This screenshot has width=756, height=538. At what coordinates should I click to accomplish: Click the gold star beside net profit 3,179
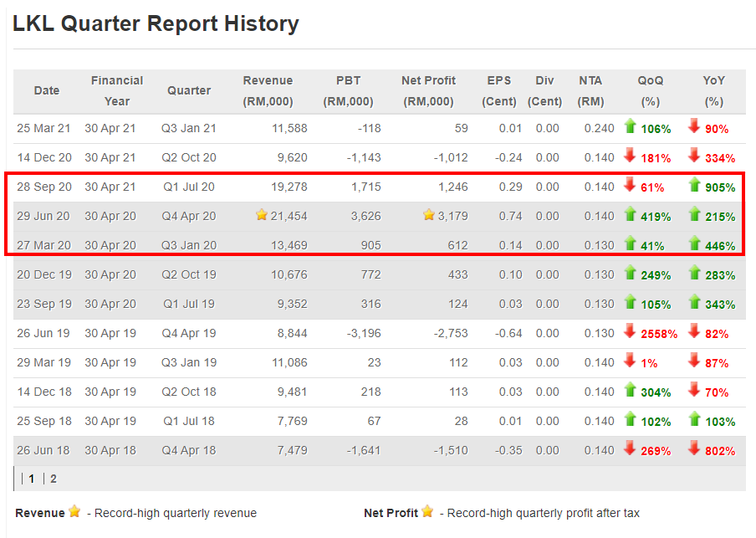point(429,216)
